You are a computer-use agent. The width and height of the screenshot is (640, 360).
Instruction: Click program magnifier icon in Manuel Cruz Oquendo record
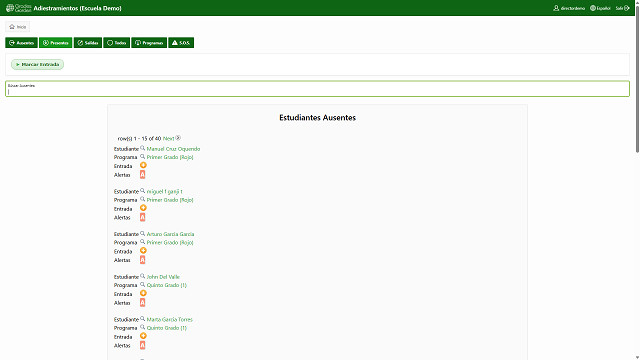point(142,156)
